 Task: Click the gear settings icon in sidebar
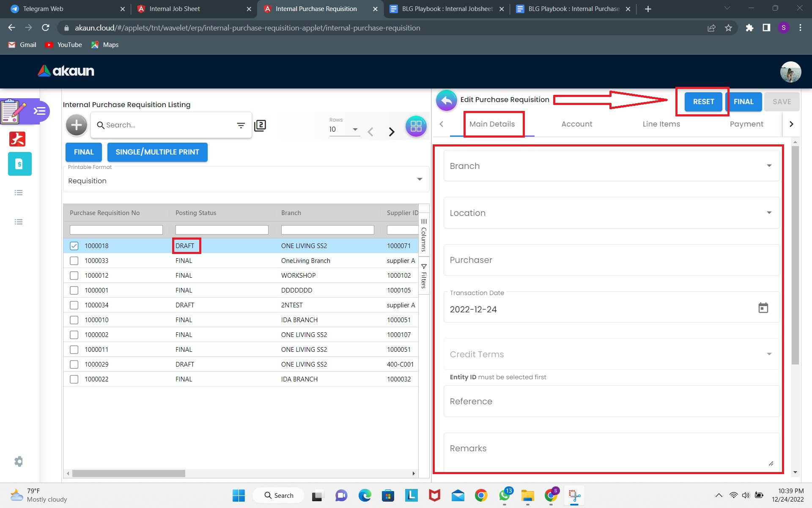click(19, 461)
